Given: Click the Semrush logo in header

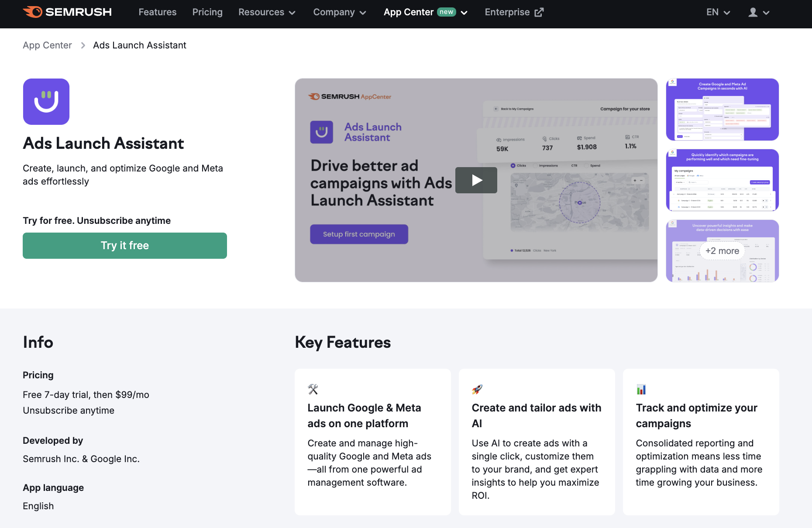Looking at the screenshot, I should click(67, 12).
